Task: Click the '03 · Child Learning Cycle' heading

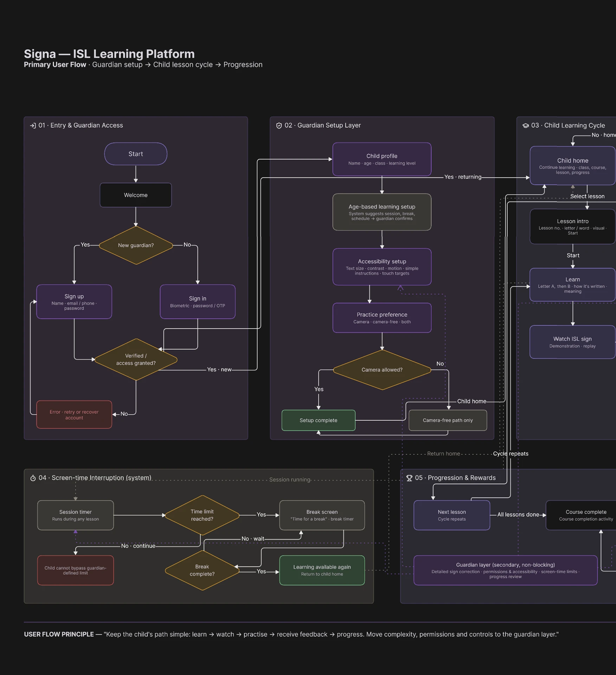Action: click(568, 126)
